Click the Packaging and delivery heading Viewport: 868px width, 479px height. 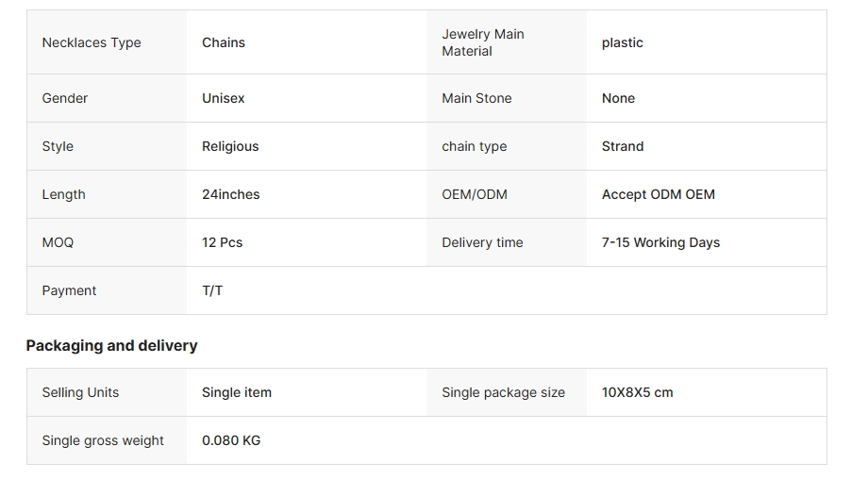pos(112,346)
